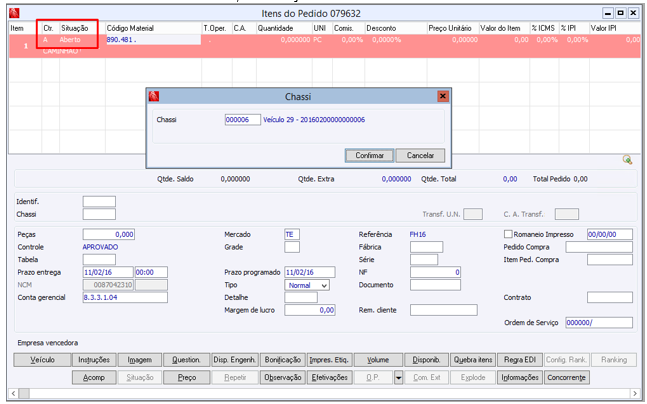Click Ordem de Serviço field
The width and height of the screenshot is (647, 404).
tap(599, 323)
